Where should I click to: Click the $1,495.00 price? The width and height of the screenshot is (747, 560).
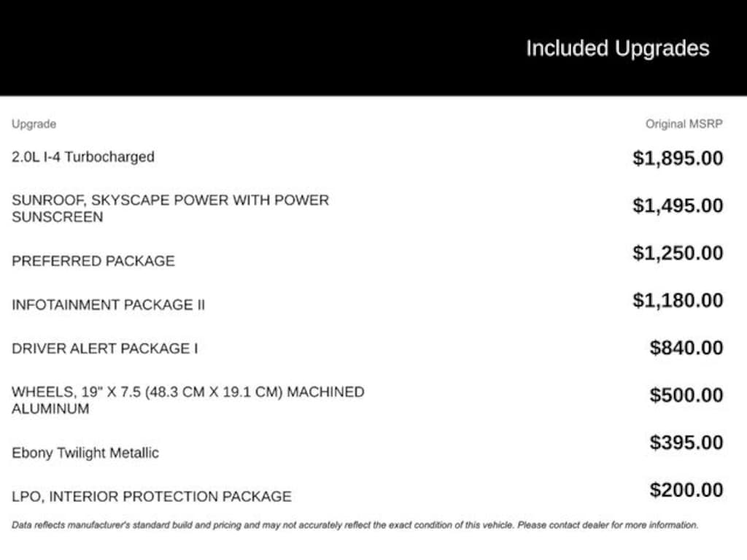click(x=678, y=206)
